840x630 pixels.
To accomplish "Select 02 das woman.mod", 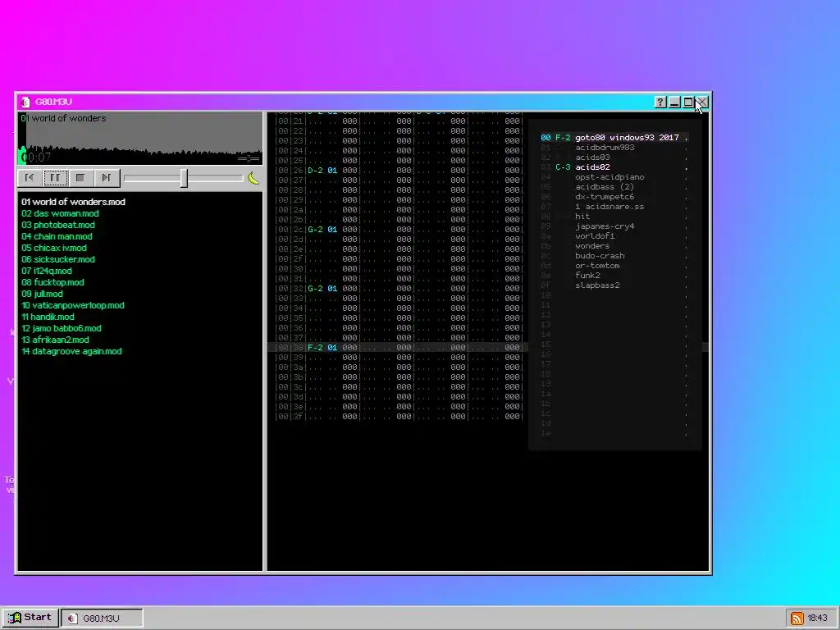I will click(x=60, y=213).
